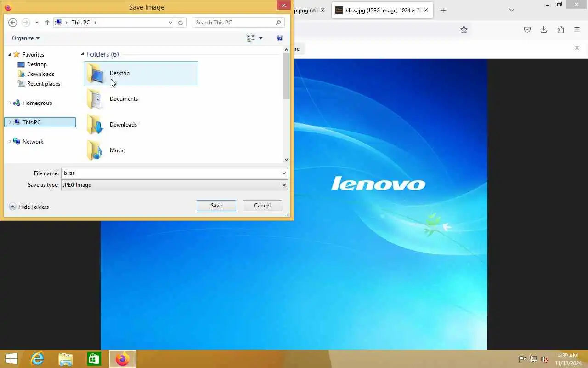Open the List all tabs dropdown
The width and height of the screenshot is (588, 368).
tap(512, 10)
